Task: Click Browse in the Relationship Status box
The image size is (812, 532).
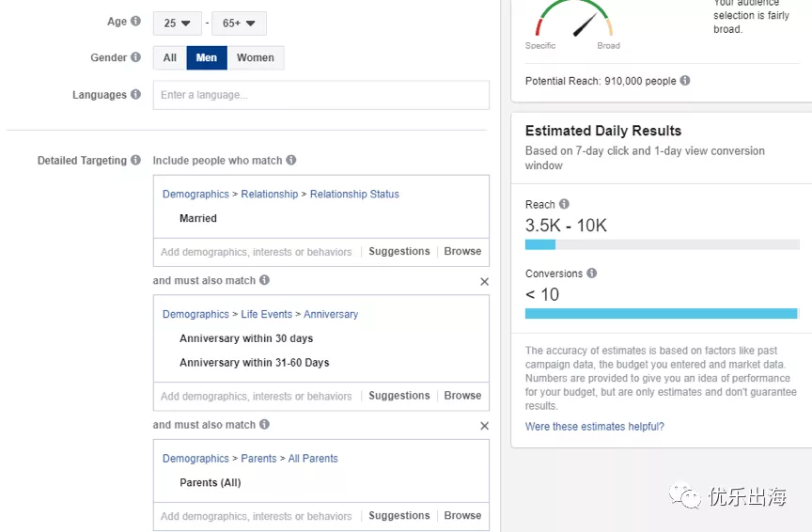Action: click(462, 252)
